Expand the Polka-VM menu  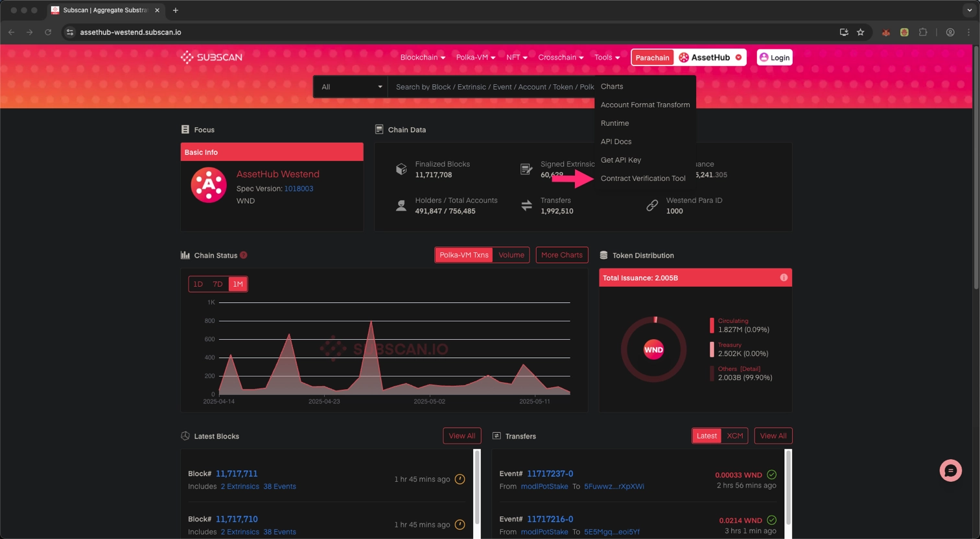476,57
